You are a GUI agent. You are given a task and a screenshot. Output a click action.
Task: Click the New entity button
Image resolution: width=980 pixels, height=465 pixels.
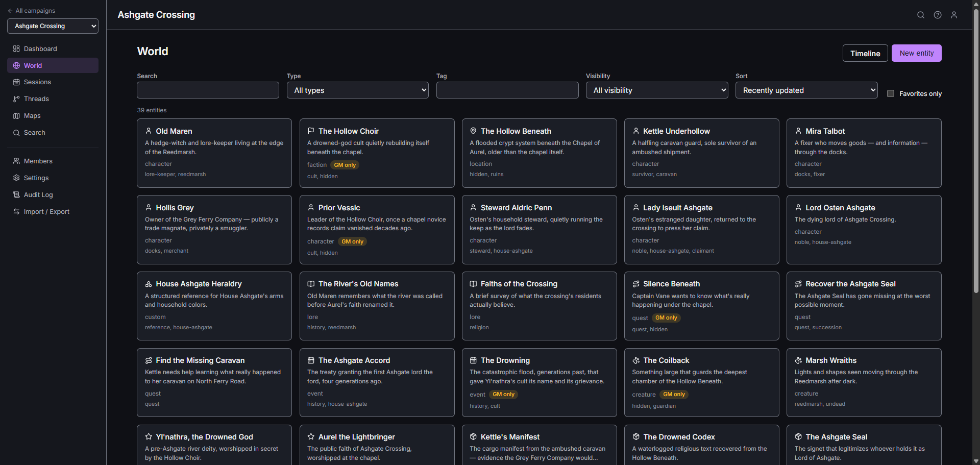(x=917, y=53)
